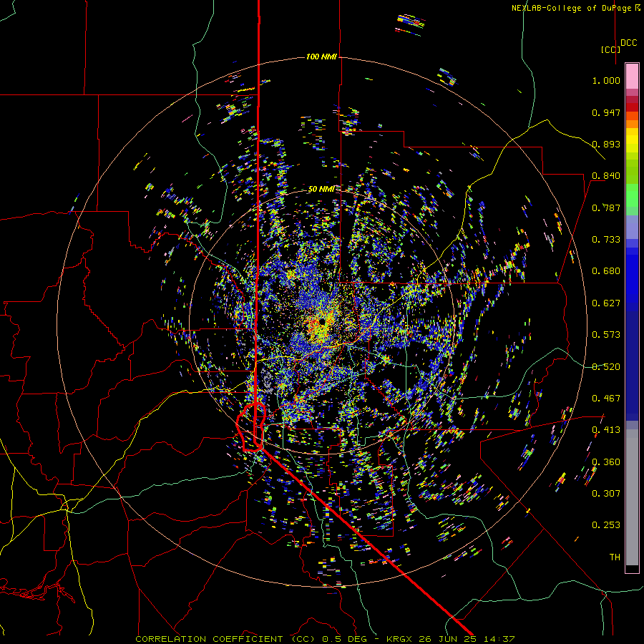Viewport: 644px width, 644px height.
Task: Click the red polygon outline southwest of the radar
Action: (251, 428)
